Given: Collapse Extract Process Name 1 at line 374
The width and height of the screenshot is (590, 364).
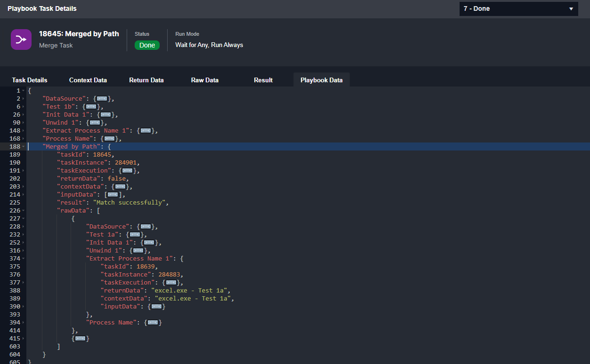Looking at the screenshot, I should click(23, 259).
